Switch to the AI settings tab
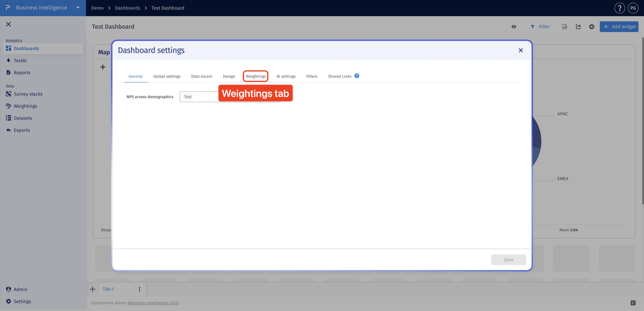 click(x=286, y=76)
